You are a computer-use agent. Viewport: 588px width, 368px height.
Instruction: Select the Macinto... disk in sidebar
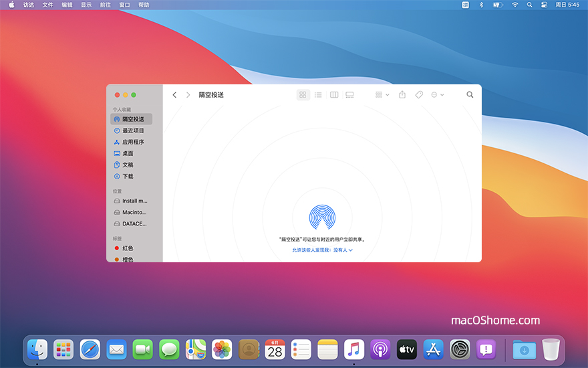[x=131, y=212]
